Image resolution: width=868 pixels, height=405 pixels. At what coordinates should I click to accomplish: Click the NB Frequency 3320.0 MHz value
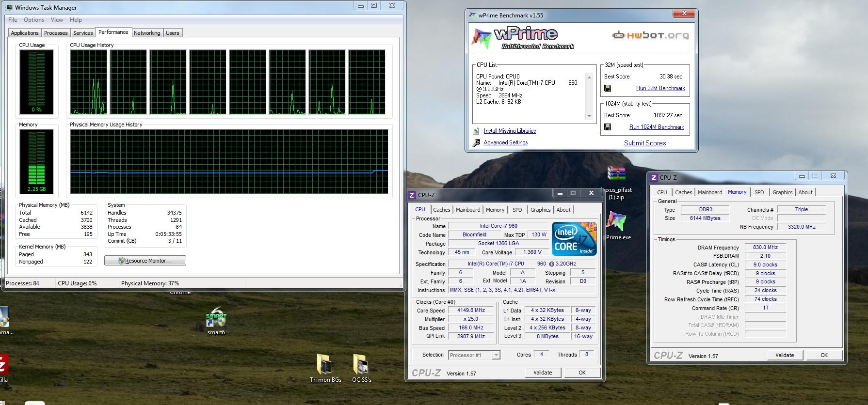801,227
